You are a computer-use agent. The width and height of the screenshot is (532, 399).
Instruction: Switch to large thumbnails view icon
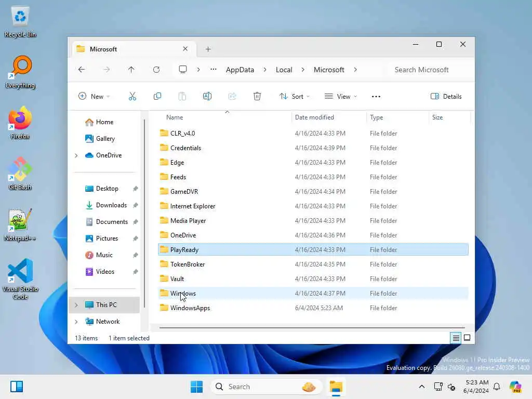(x=467, y=338)
